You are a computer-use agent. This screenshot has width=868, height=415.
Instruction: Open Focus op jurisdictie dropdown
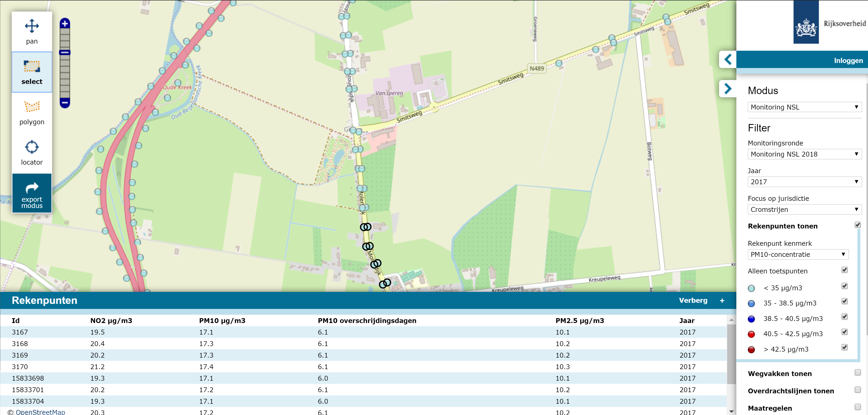[x=804, y=210]
